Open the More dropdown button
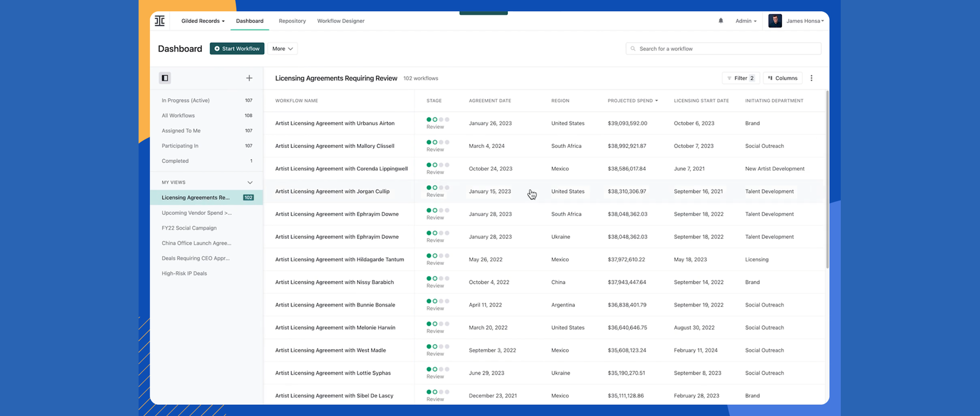Screen dimensions: 980x416 [283, 48]
